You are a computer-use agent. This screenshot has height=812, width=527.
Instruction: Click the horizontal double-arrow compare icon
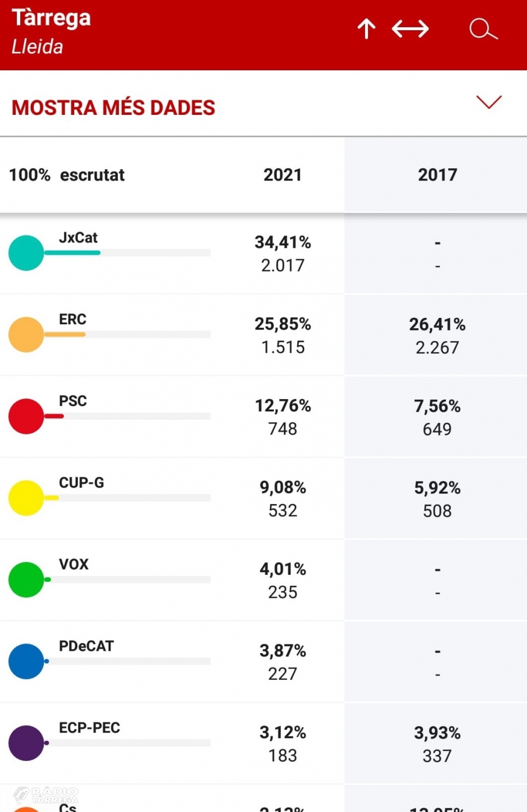tap(410, 28)
